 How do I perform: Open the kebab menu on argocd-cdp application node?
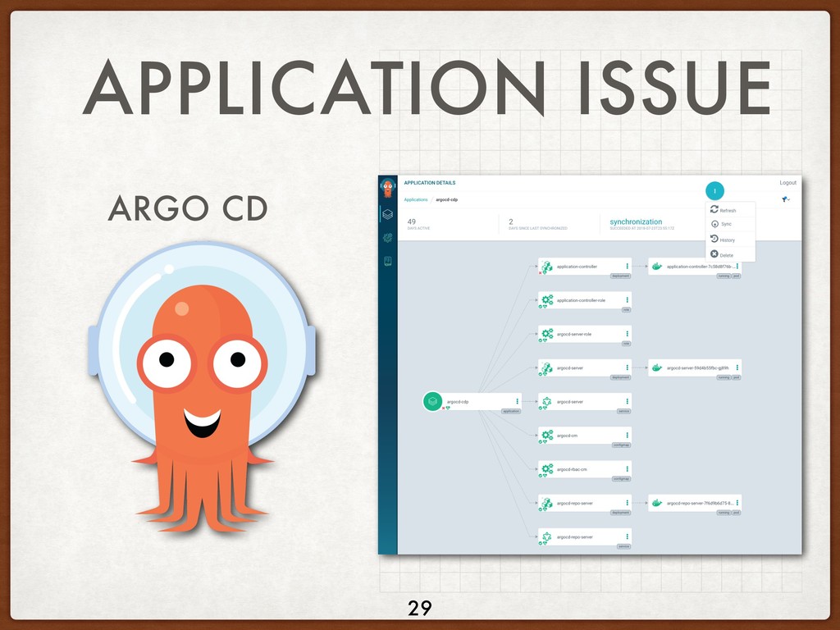point(517,401)
